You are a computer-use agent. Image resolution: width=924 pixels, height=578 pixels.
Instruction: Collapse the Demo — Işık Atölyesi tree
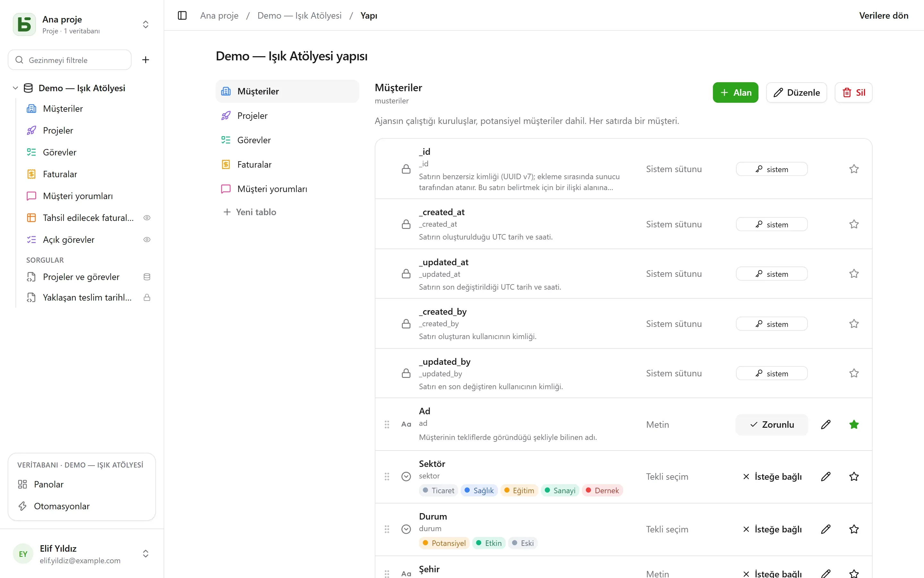click(x=15, y=88)
